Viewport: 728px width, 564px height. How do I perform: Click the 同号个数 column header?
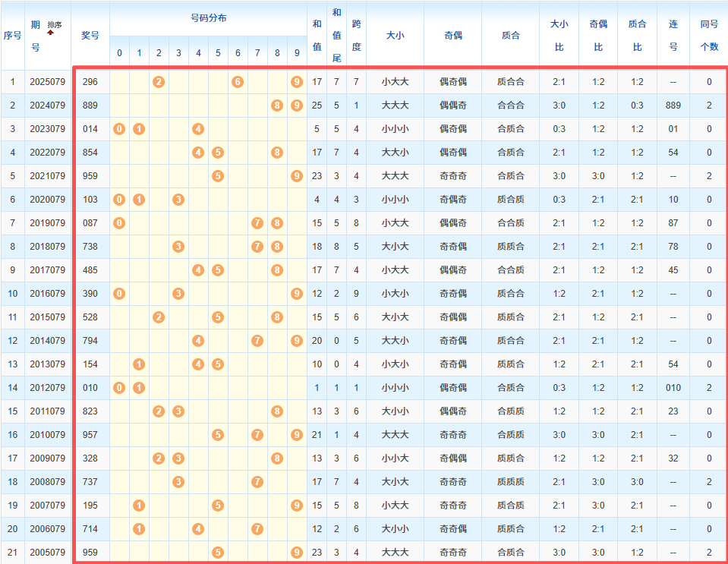pos(709,35)
